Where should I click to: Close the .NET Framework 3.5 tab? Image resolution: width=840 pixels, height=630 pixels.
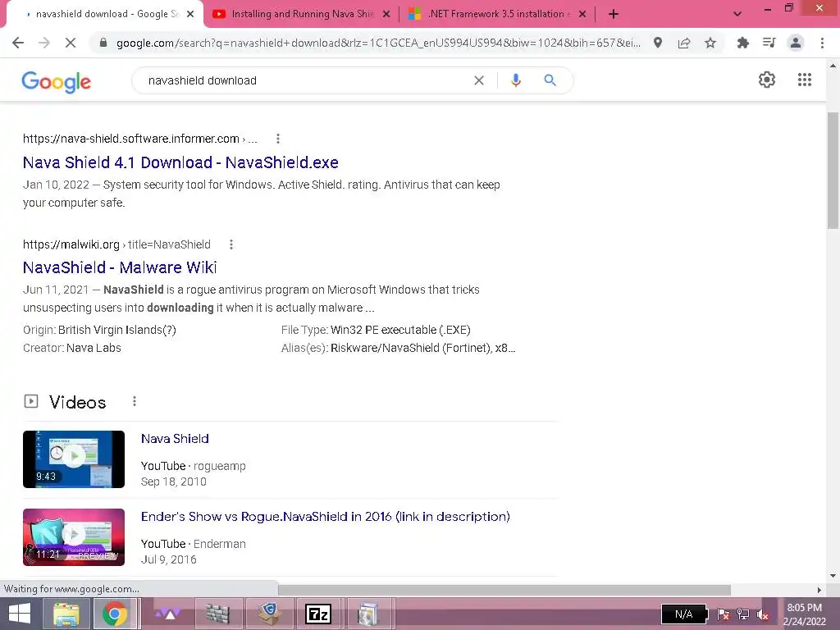tap(582, 14)
